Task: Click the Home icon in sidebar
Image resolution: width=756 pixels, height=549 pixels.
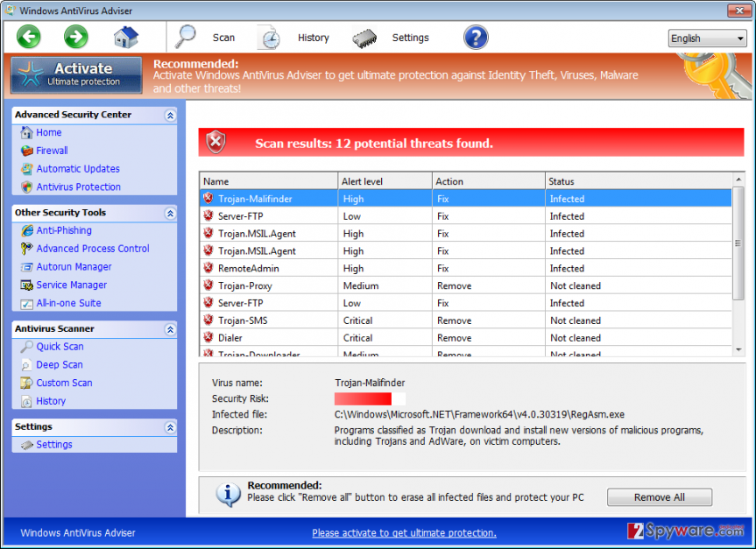Action: point(26,132)
